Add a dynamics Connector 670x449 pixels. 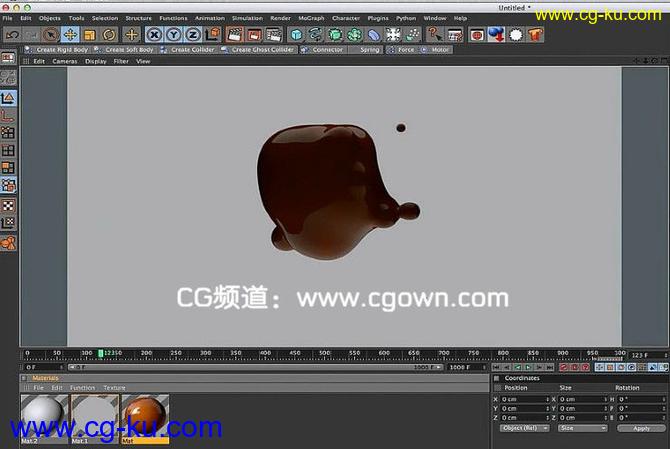coord(323,50)
